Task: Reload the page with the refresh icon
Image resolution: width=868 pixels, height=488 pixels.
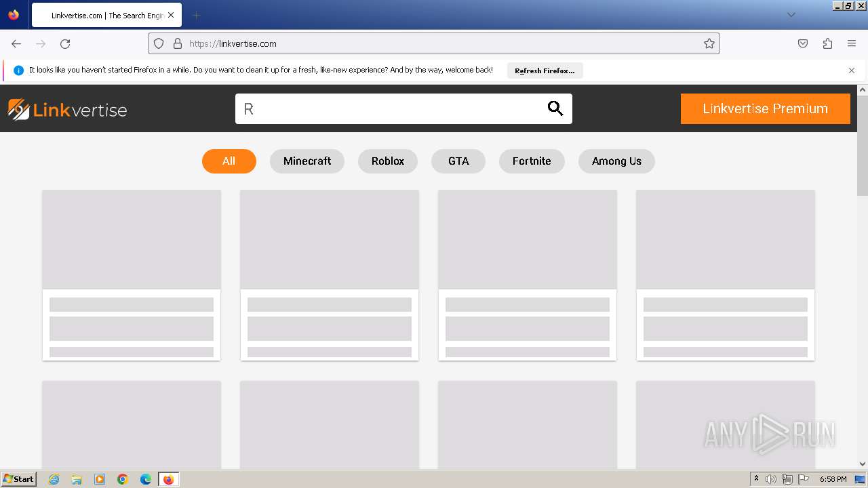Action: click(65, 43)
